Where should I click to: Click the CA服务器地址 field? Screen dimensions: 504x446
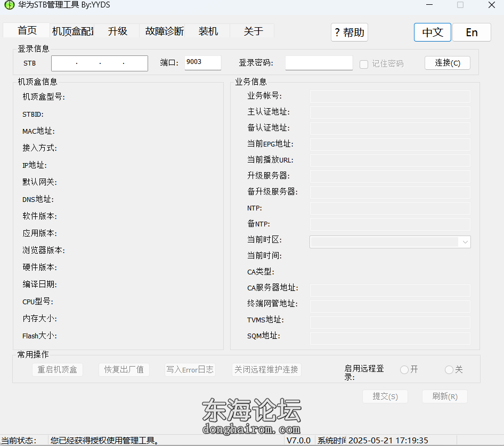pos(390,290)
